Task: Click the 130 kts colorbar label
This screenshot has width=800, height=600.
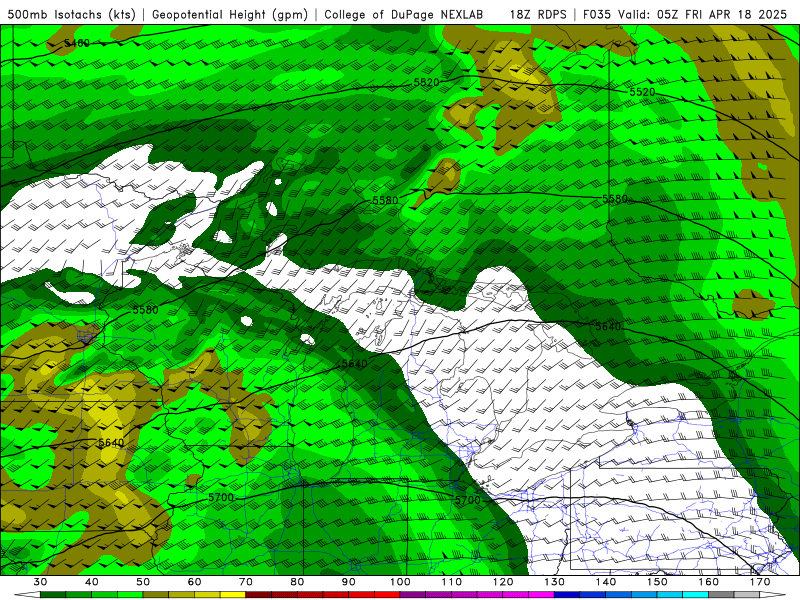Action: [555, 582]
